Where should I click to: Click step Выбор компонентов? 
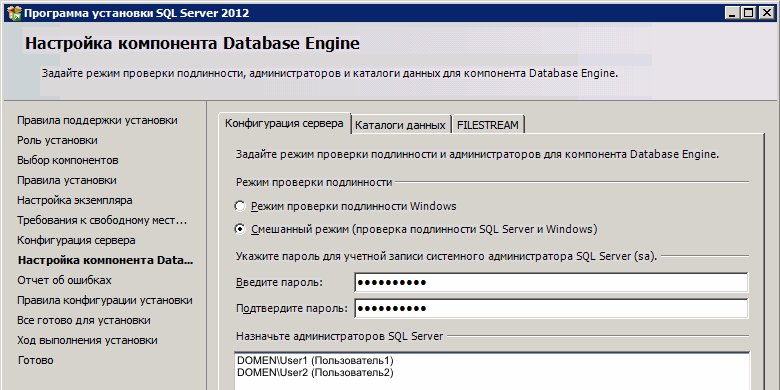[x=68, y=160]
